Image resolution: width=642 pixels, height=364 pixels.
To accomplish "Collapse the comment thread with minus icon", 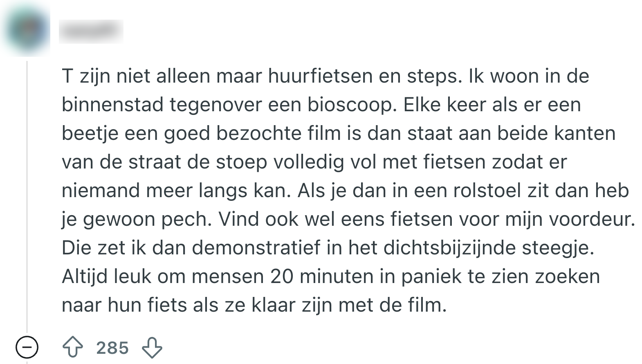I will click(27, 348).
